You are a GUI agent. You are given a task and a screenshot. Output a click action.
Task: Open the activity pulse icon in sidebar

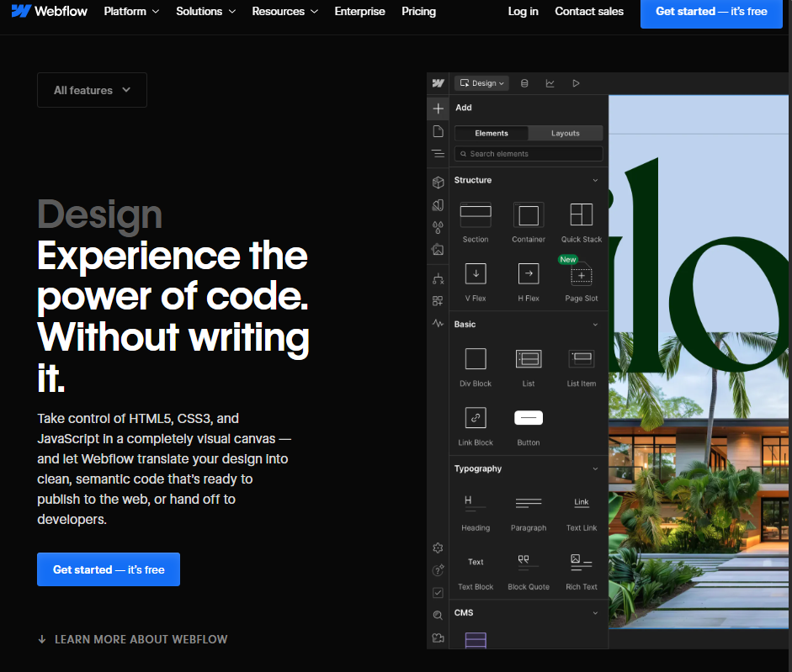tap(438, 323)
